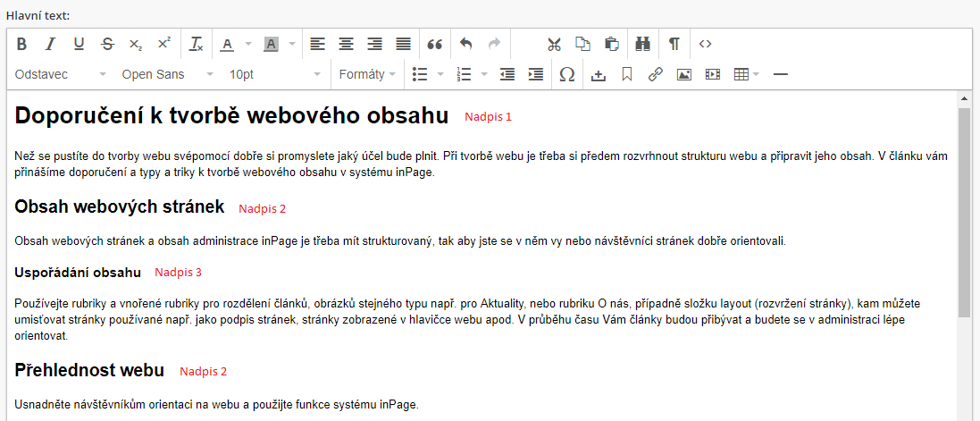The width and height of the screenshot is (980, 421).
Task: Insert special character Omega
Action: [x=567, y=74]
